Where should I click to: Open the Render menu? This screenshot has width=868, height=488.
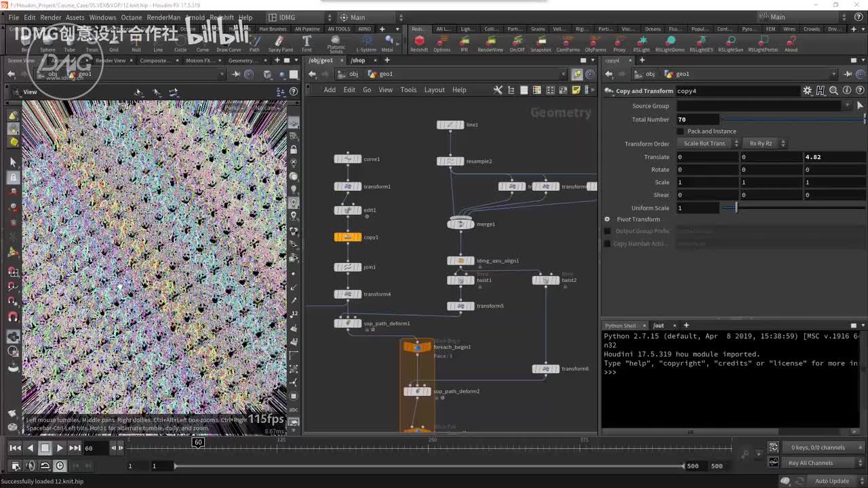51,18
